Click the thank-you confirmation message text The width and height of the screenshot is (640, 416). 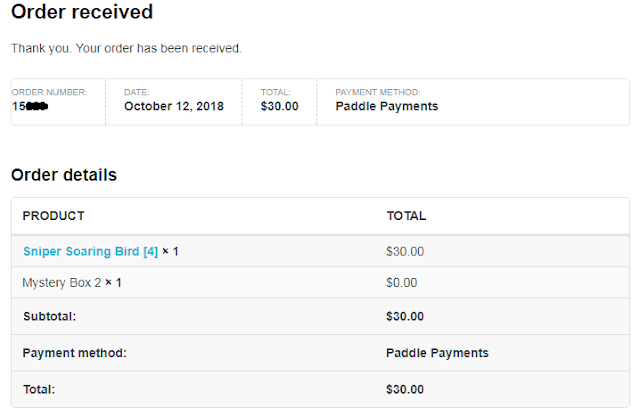pyautogui.click(x=126, y=48)
